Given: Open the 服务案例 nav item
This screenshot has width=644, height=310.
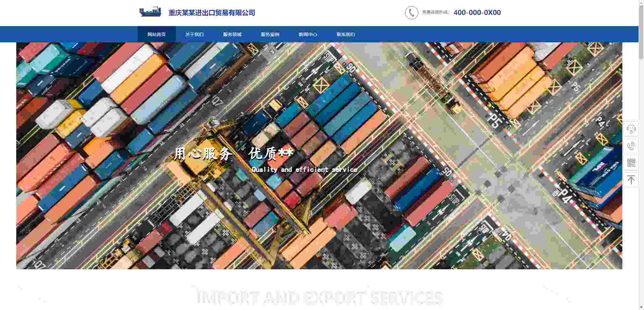Looking at the screenshot, I should 270,34.
